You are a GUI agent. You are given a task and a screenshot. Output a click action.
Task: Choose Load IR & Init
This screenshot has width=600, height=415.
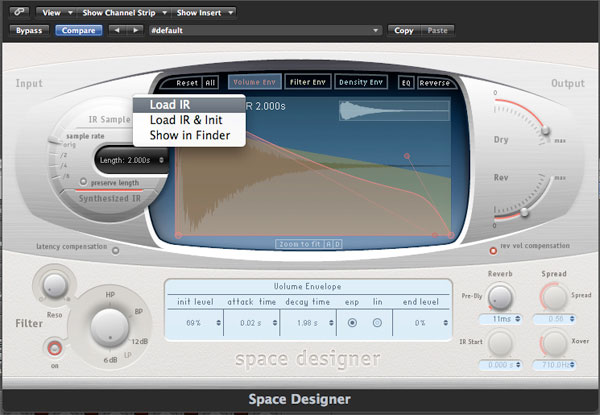click(189, 120)
